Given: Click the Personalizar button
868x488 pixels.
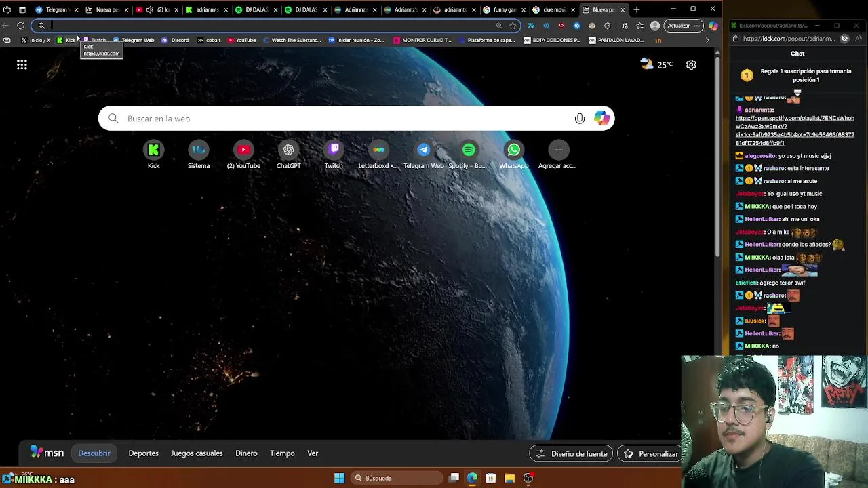Looking at the screenshot, I should [651, 453].
